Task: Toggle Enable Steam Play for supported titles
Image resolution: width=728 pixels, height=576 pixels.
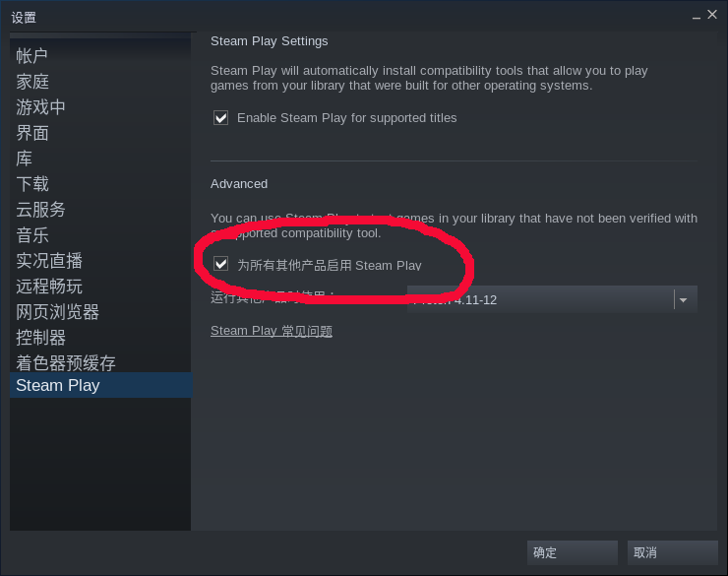Action: coord(221,118)
